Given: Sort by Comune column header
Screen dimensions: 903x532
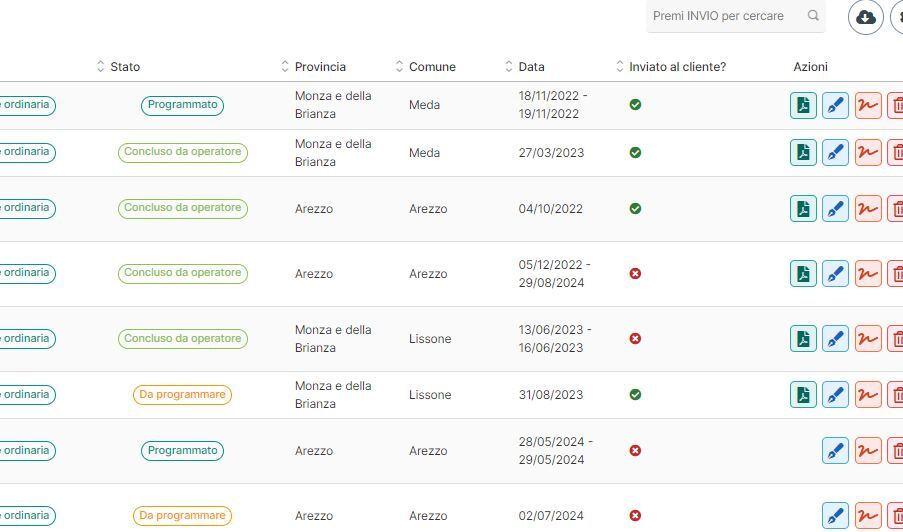Looking at the screenshot, I should pos(432,67).
